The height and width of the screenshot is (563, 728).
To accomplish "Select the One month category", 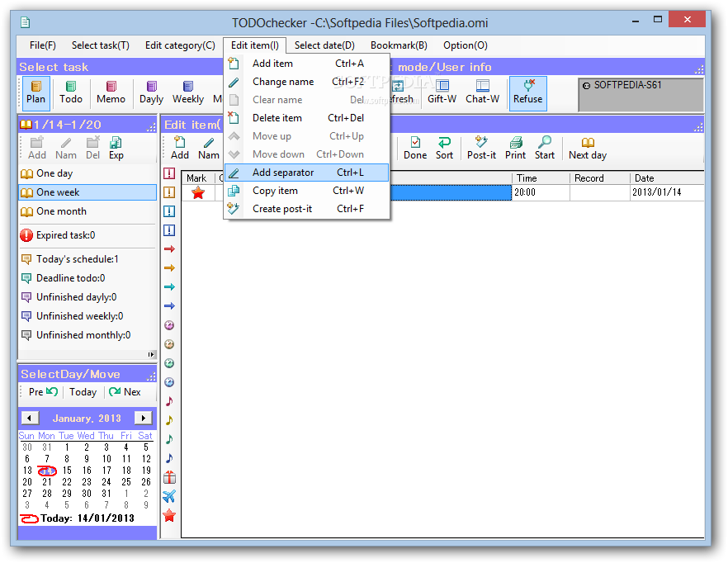I will [x=87, y=211].
